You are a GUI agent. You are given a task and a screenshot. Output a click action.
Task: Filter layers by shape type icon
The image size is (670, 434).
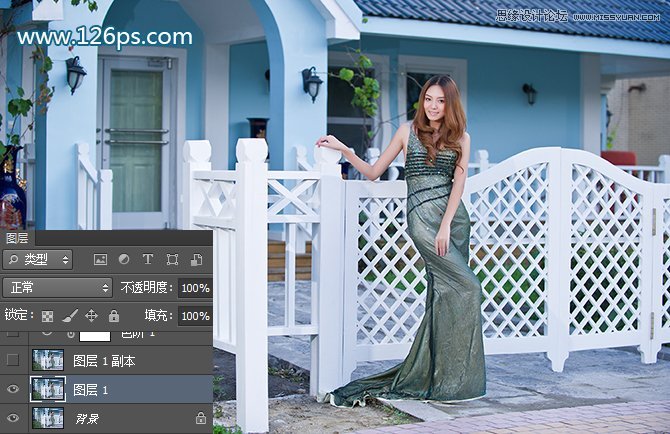[172, 260]
